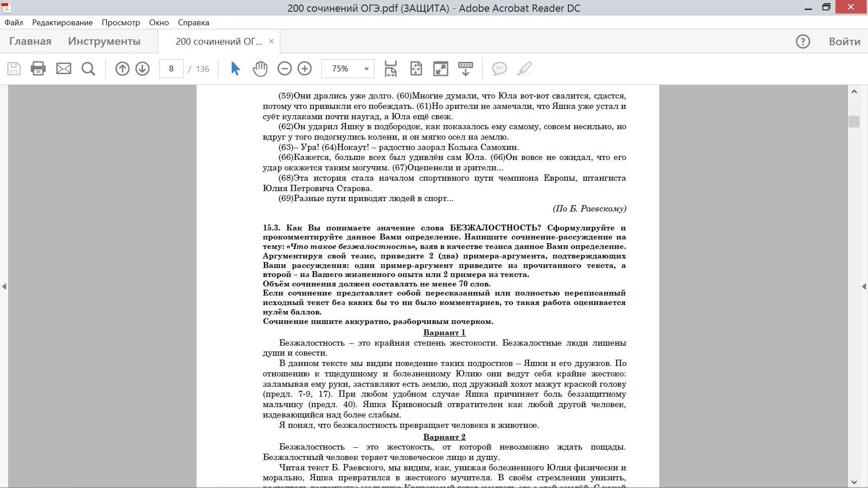The height and width of the screenshot is (488, 868).
Task: Open the Окно menu
Action: point(159,23)
